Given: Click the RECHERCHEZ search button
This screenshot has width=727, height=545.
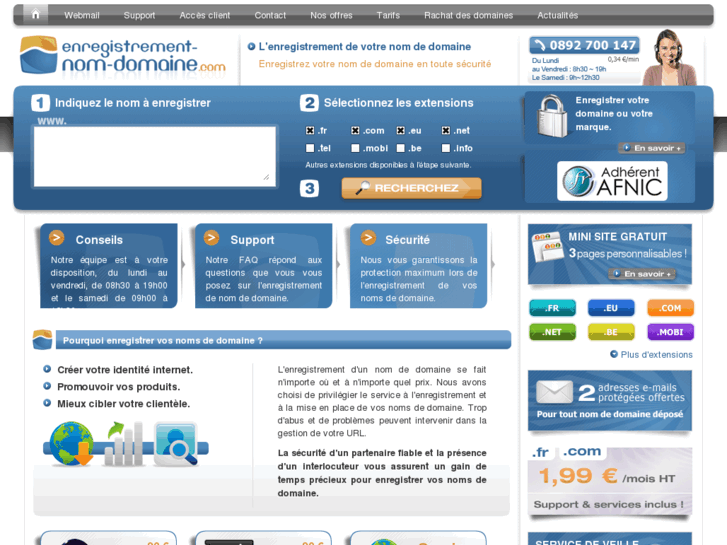Looking at the screenshot, I should coord(411,188).
